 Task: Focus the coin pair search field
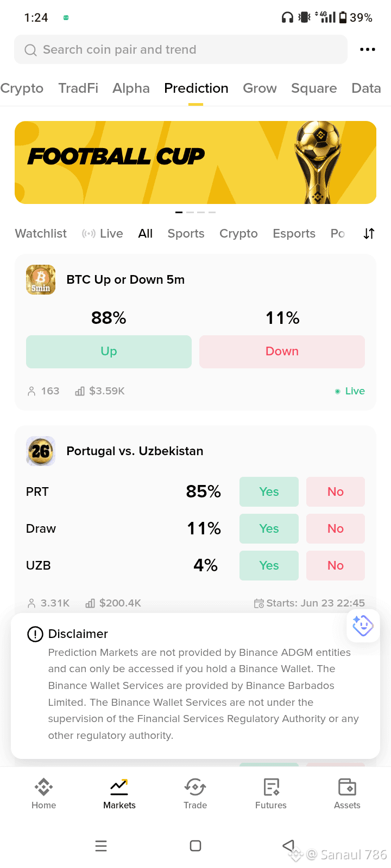pyautogui.click(x=181, y=49)
